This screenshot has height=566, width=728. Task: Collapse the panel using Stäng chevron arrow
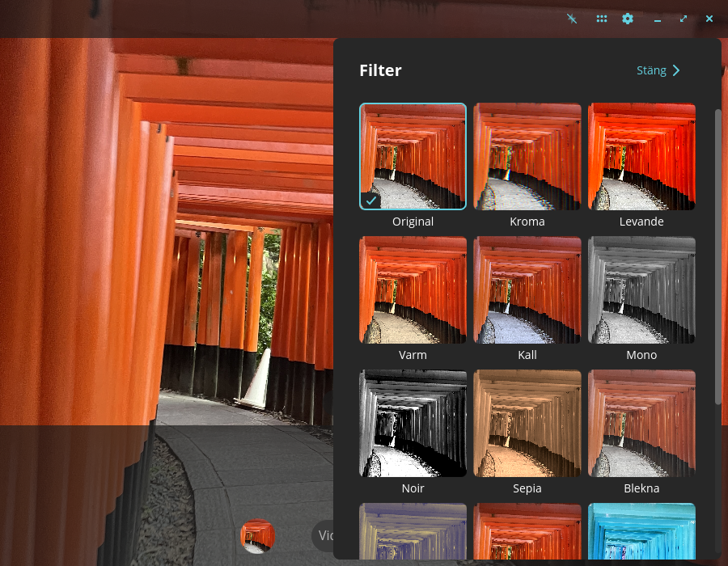tap(676, 70)
